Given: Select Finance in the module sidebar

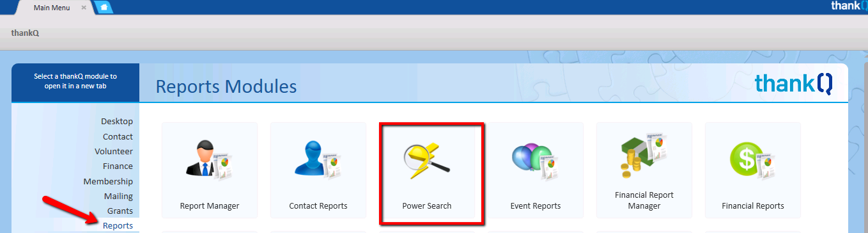Looking at the screenshot, I should pos(118,166).
